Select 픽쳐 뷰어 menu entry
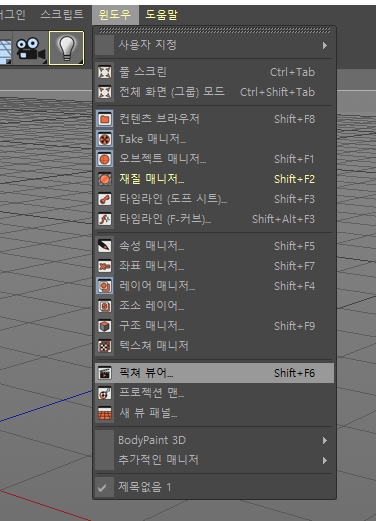 point(215,373)
